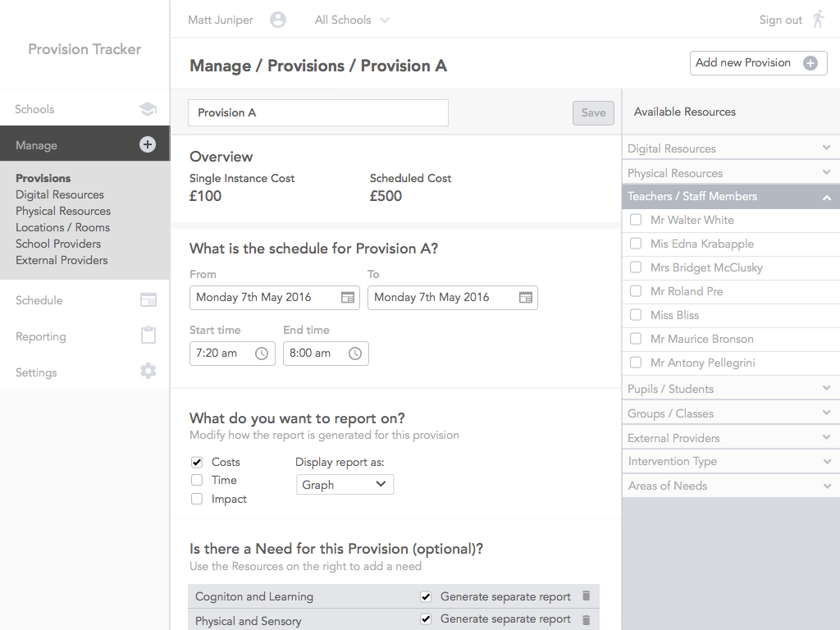Click the Add new Provision button
Screen dimensions: 840x630
[x=758, y=63]
